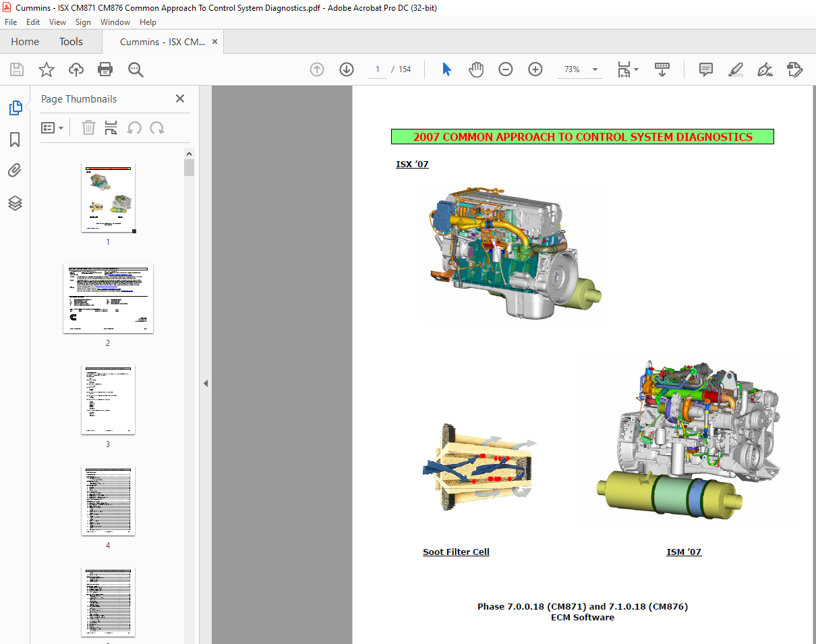This screenshot has width=816, height=644.
Task: Open the Bookmarks panel icon
Action: point(15,140)
